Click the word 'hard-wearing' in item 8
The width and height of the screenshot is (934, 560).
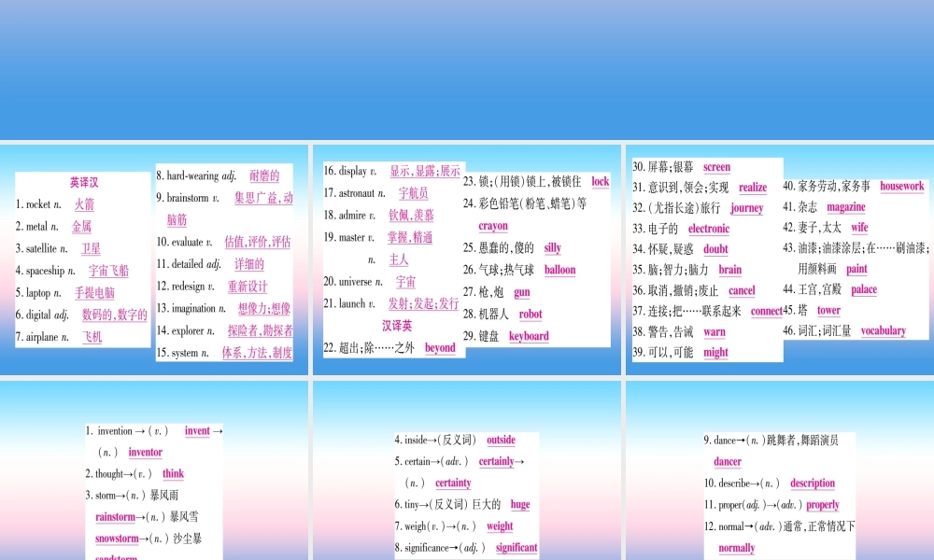[192, 175]
